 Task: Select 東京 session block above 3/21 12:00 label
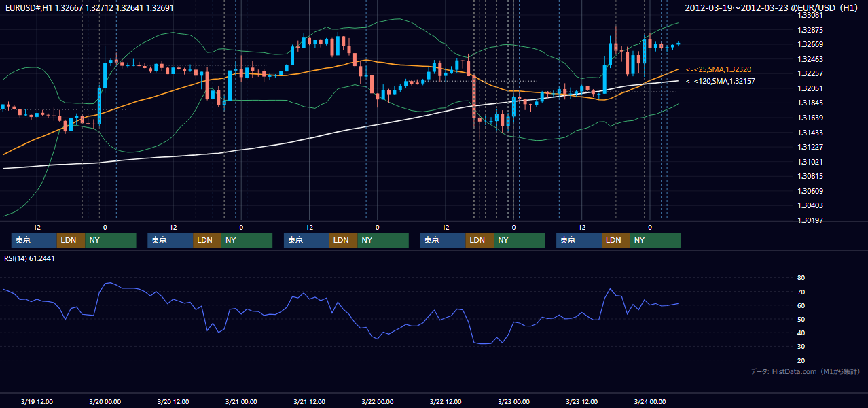coord(306,240)
